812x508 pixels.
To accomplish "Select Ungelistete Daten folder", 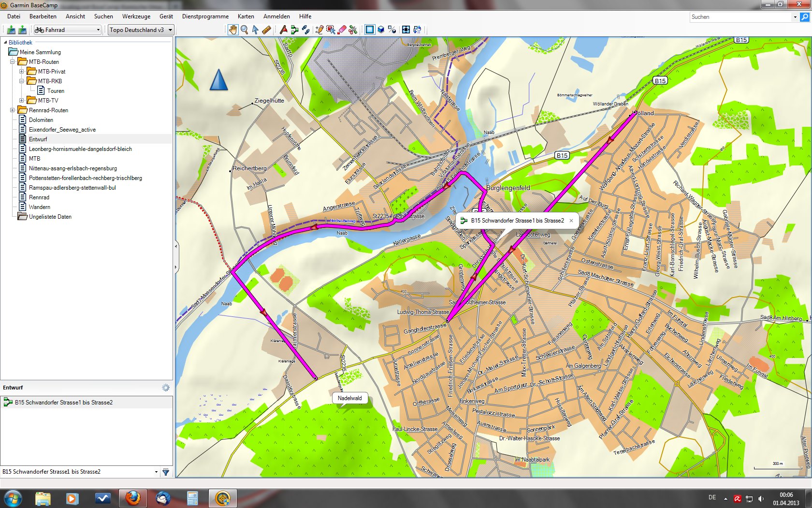I will [50, 217].
